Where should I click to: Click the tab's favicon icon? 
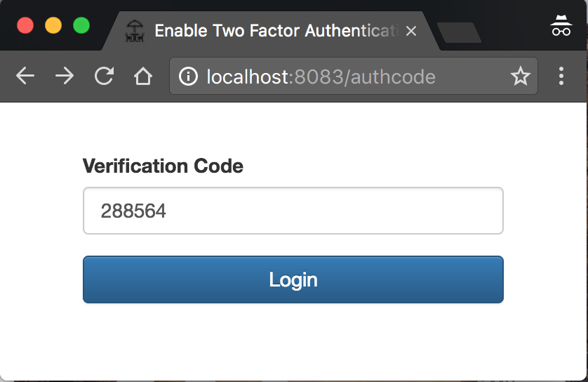coord(134,31)
